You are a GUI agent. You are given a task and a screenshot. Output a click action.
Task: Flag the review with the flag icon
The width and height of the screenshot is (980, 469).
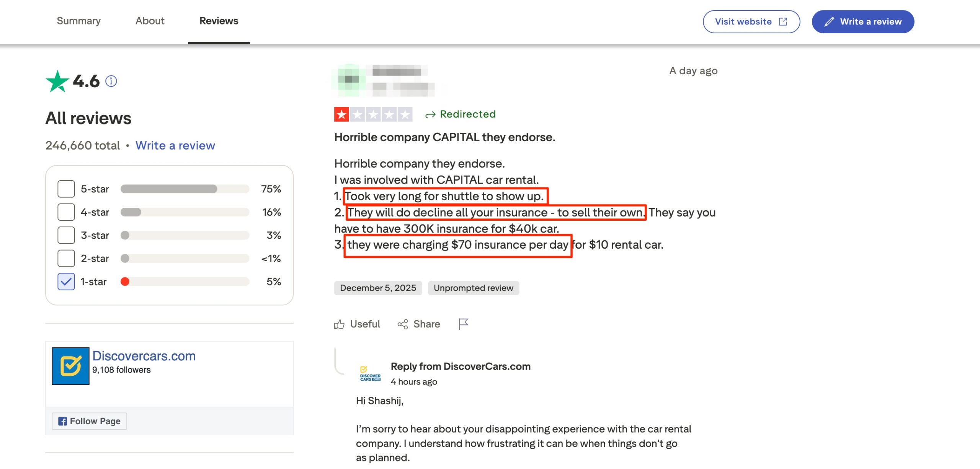click(x=463, y=324)
